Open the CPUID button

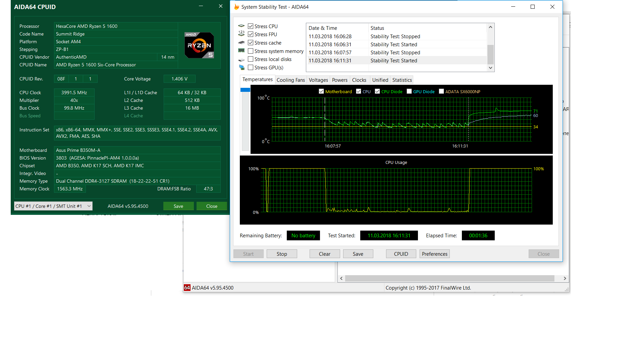[401, 254]
